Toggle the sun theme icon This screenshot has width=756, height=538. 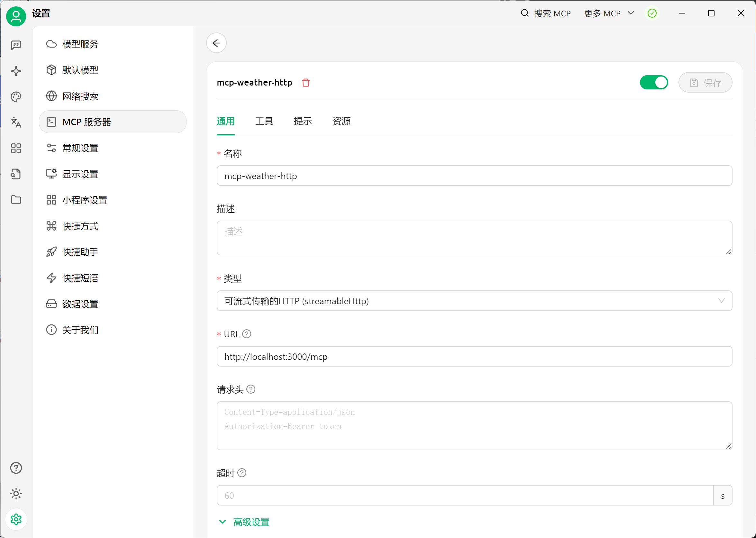coord(16,494)
